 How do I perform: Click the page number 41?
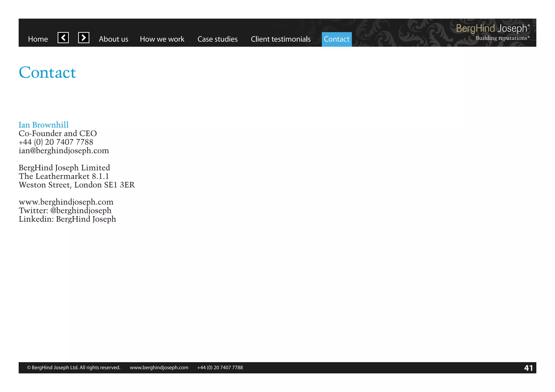click(x=528, y=368)
